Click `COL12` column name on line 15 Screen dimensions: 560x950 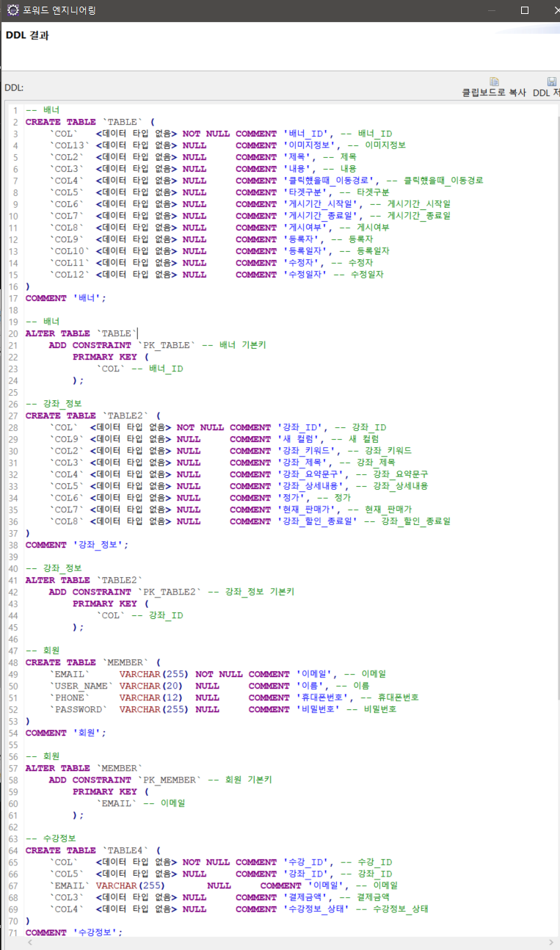tap(69, 275)
